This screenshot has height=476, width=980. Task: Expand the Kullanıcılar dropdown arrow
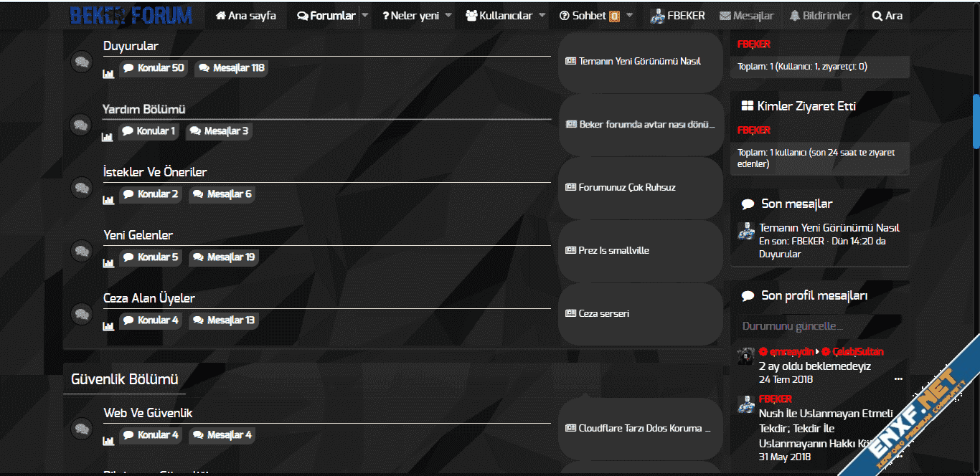pyautogui.click(x=542, y=16)
